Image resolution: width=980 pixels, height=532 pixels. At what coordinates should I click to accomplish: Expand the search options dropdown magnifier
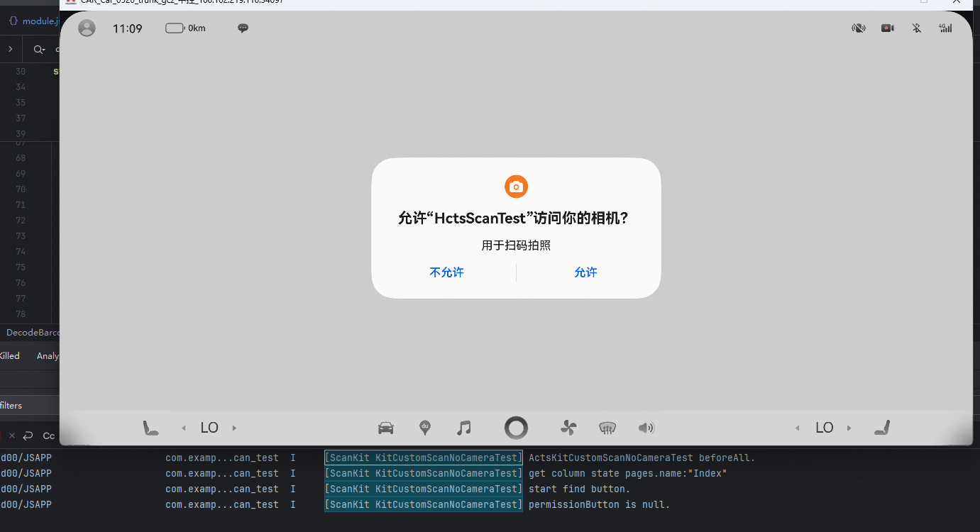click(39, 50)
